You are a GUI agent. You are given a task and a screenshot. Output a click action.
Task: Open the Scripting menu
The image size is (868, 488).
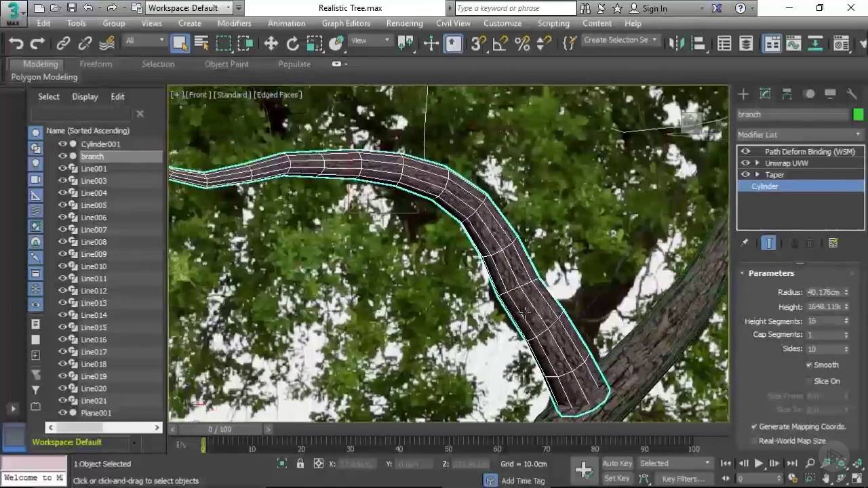(553, 23)
